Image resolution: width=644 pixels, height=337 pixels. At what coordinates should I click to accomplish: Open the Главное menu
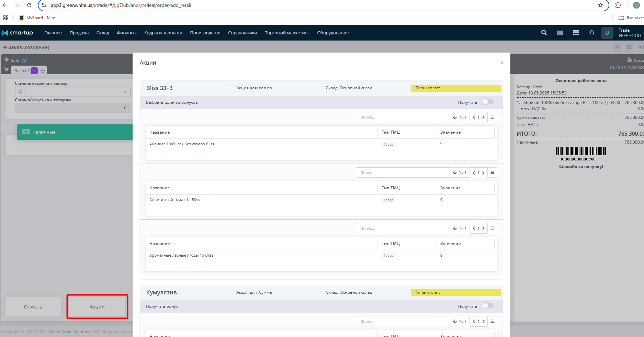pos(53,33)
